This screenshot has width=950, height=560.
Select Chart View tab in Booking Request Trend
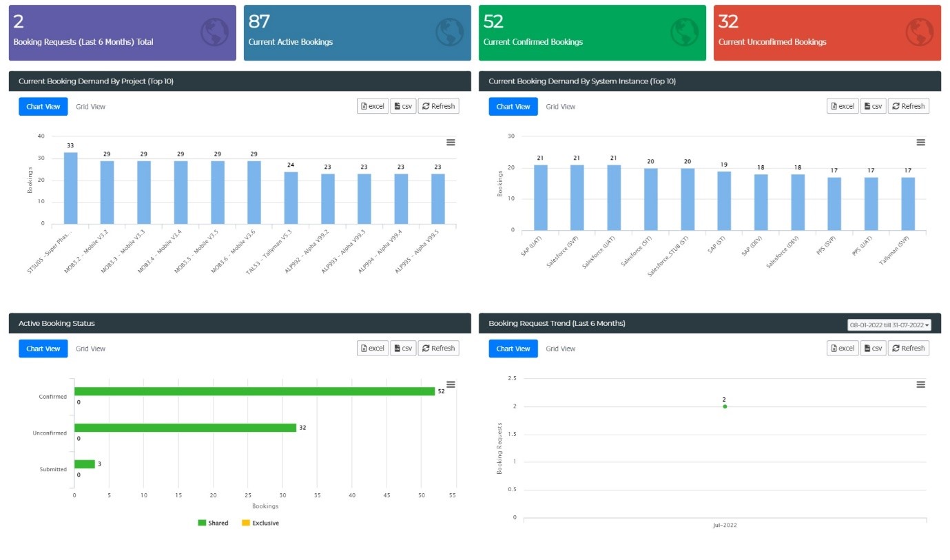coord(513,349)
